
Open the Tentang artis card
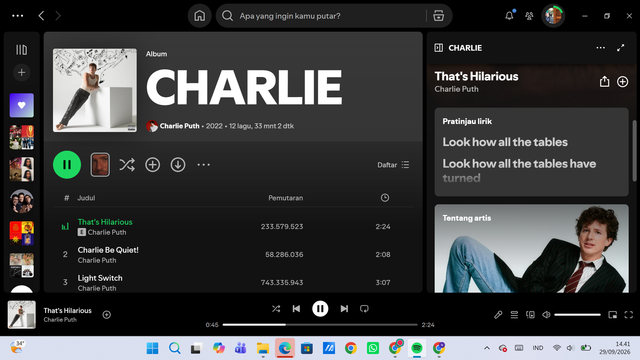coord(531,249)
